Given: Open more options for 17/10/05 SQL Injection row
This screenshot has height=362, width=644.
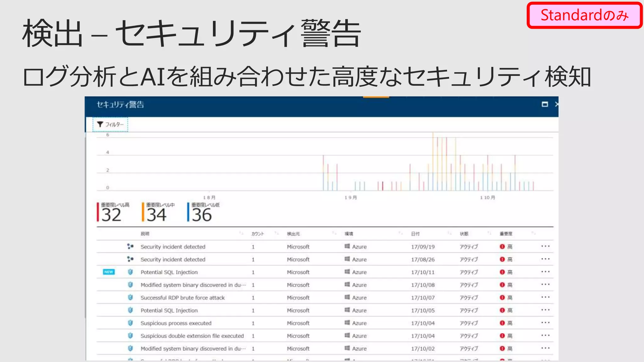Looking at the screenshot, I should (545, 310).
